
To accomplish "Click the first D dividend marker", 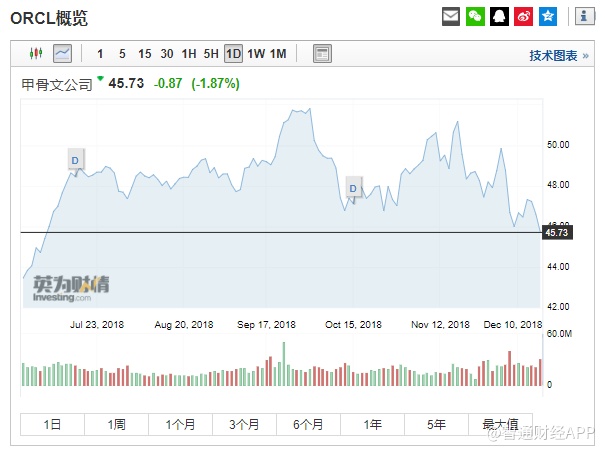I will click(75, 159).
